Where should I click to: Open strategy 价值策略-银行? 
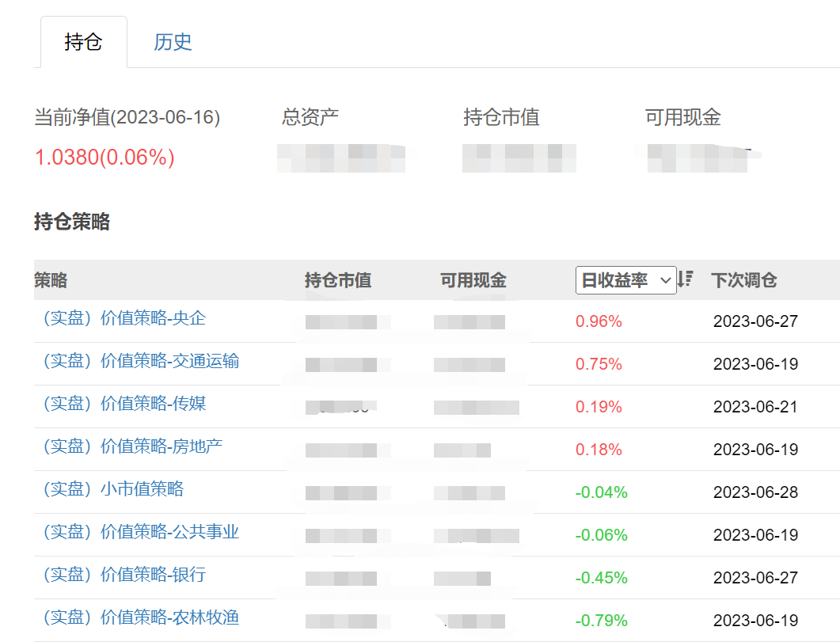point(124,575)
